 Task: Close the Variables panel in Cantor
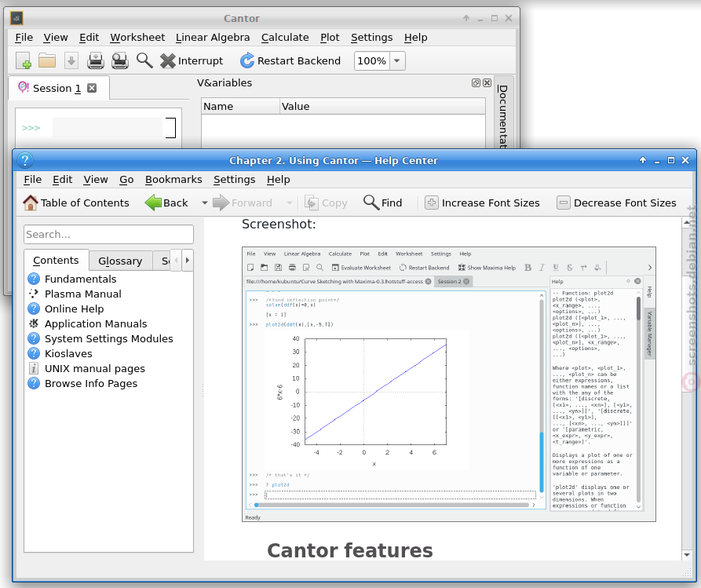point(487,82)
